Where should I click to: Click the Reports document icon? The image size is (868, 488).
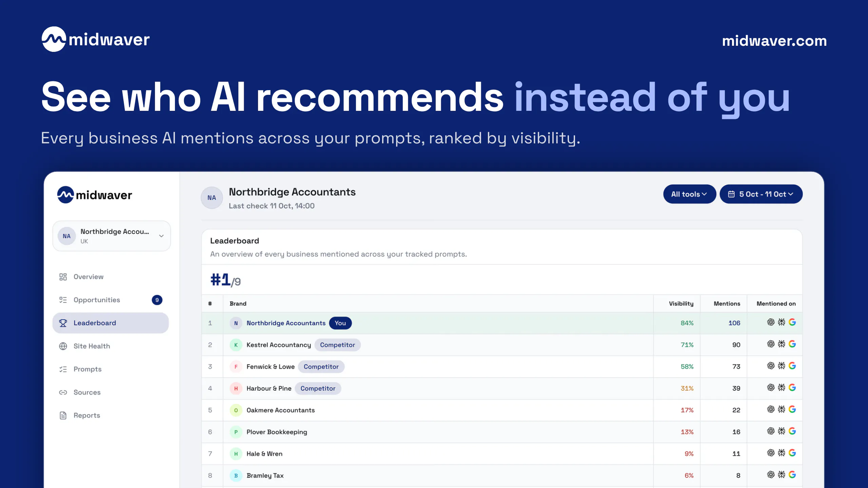coord(63,415)
